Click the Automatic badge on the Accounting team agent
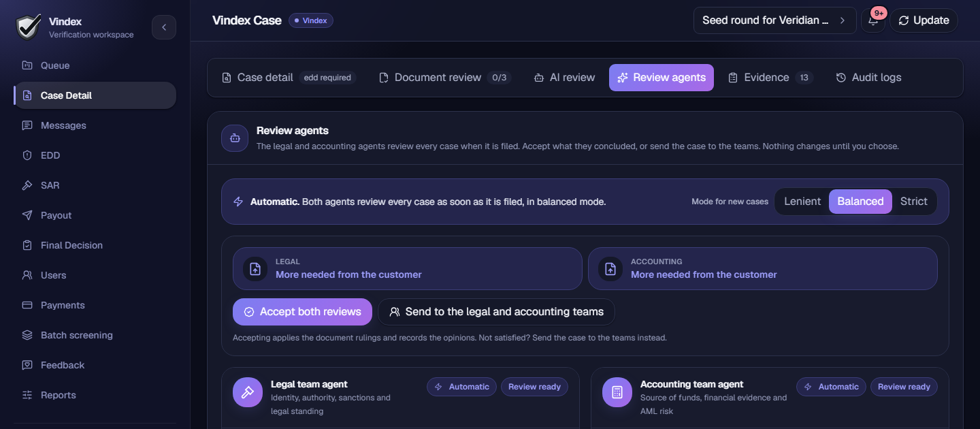The image size is (980, 429). (x=832, y=387)
